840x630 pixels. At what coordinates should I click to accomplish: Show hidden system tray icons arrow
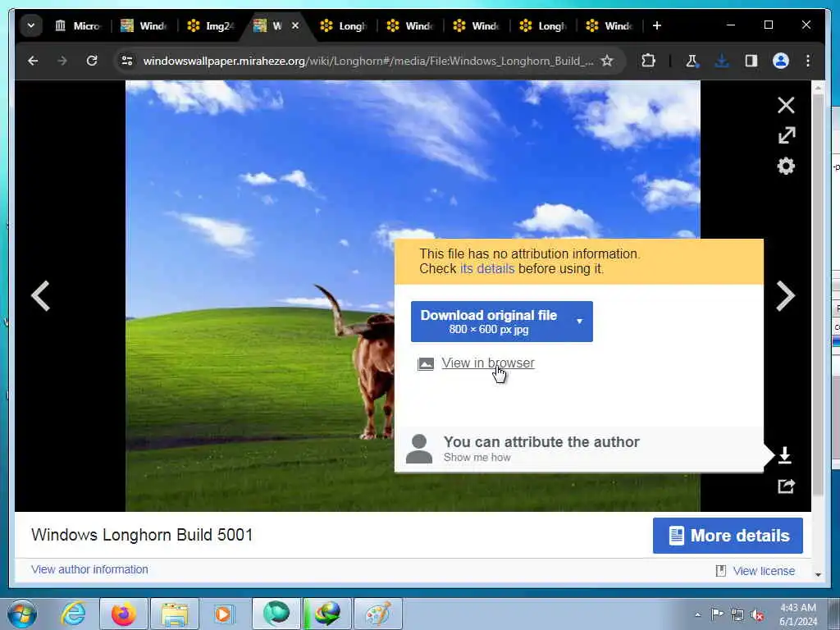[697, 614]
